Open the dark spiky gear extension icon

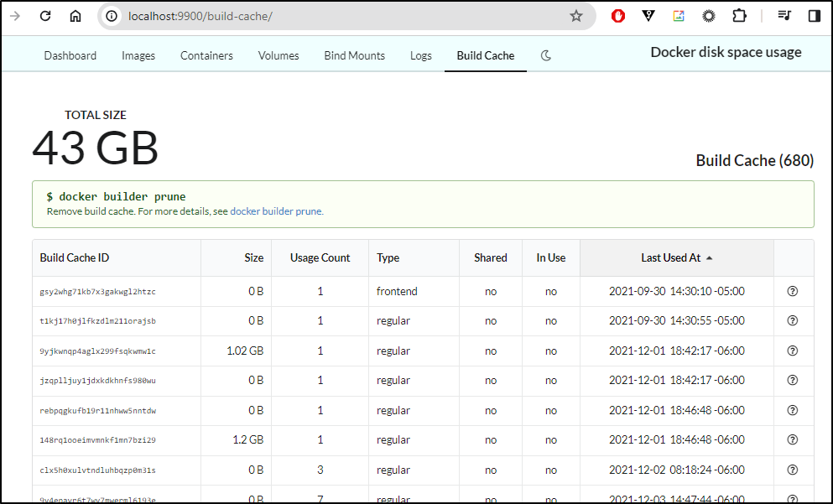tap(709, 16)
